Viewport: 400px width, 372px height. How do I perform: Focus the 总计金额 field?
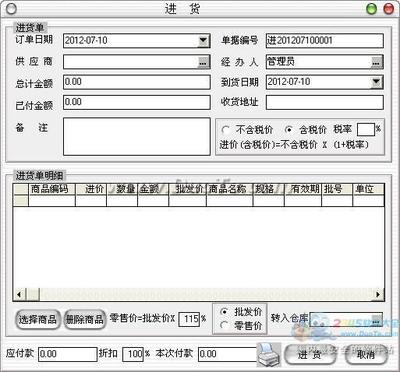tap(137, 82)
